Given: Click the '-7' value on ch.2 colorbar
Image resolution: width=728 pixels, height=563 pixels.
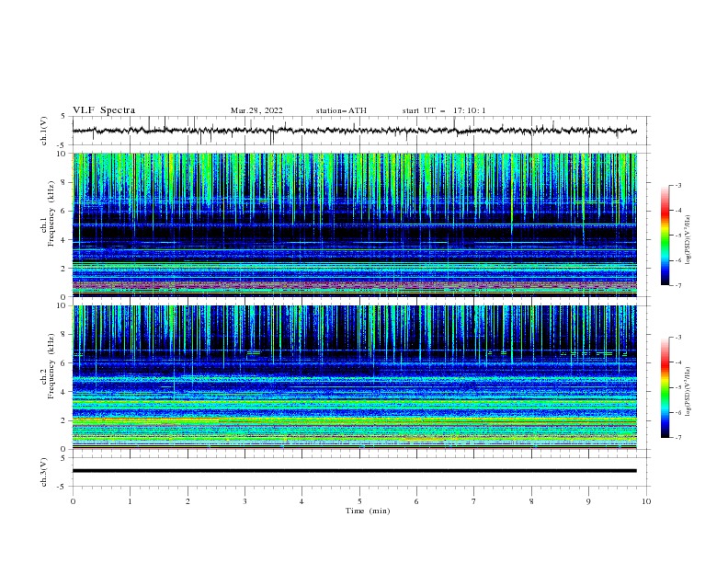Looking at the screenshot, I should pos(677,438).
